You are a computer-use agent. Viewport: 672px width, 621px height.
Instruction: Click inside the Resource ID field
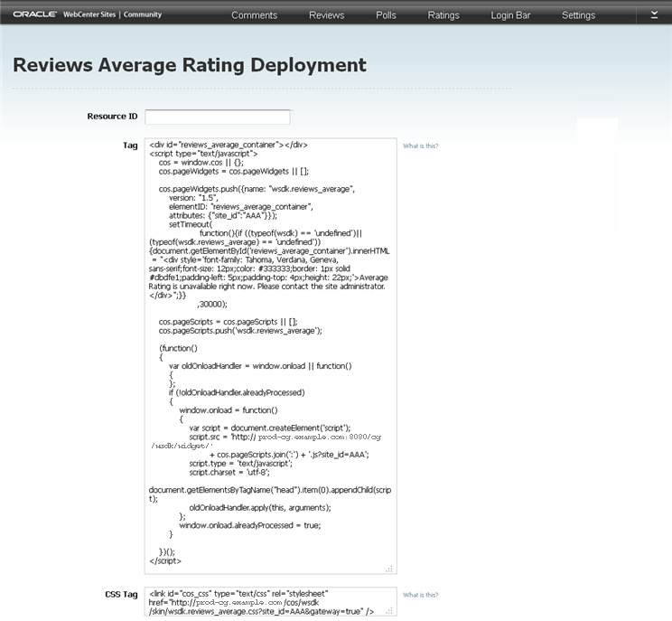[218, 118]
